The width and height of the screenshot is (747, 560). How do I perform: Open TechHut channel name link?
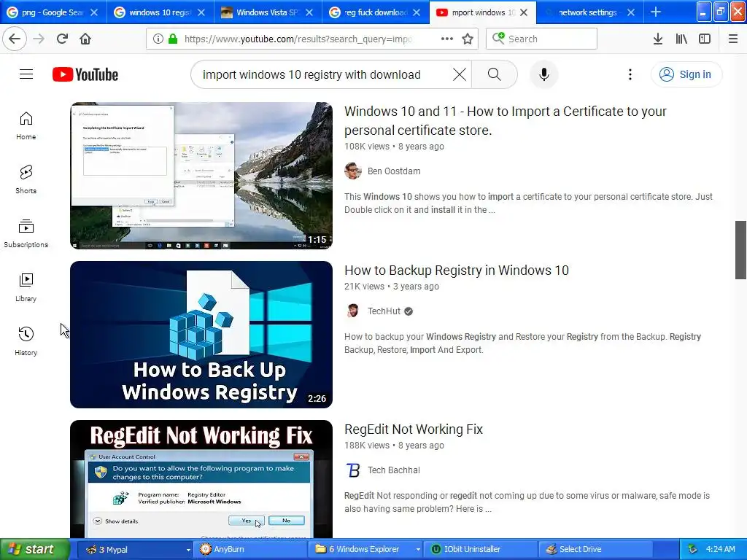[x=384, y=311]
